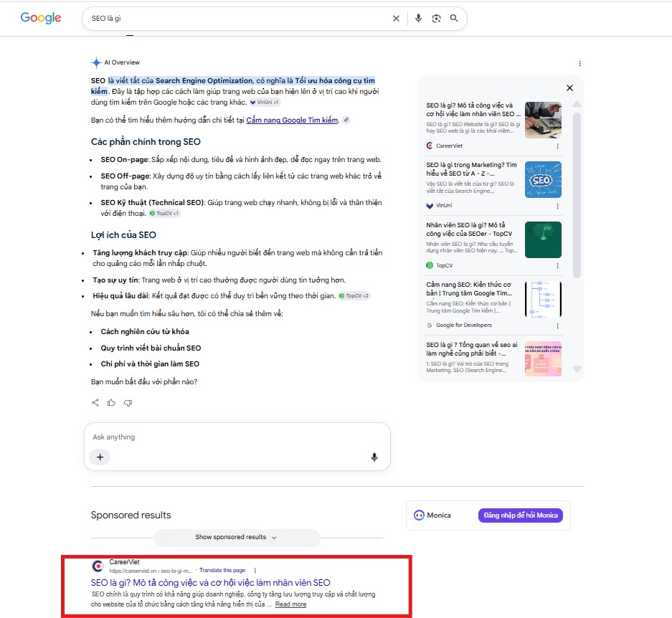Click heading Các phần chính trong SEO

pos(146,142)
